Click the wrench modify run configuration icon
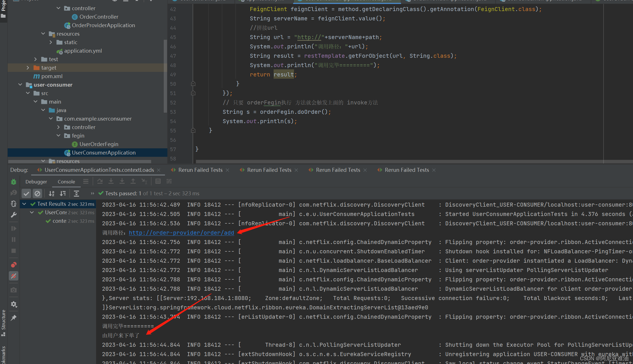The height and width of the screenshot is (364, 633). 14,215
